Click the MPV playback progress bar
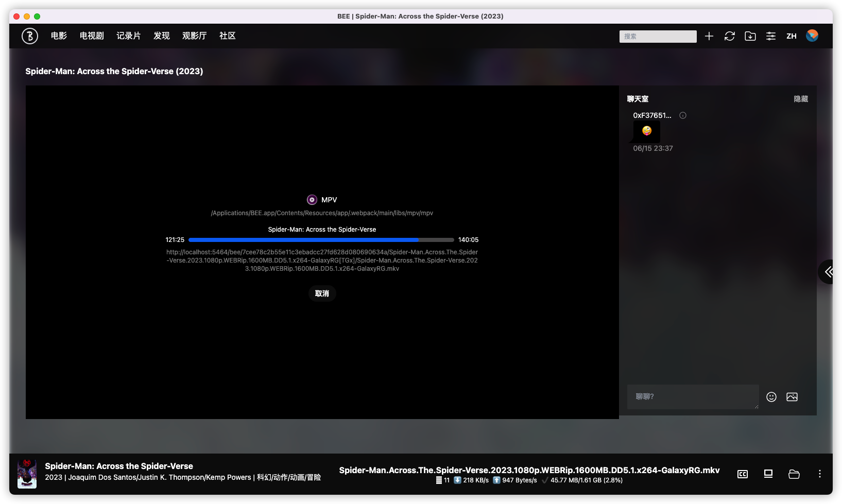Screen dimensions: 842x504 [321, 240]
